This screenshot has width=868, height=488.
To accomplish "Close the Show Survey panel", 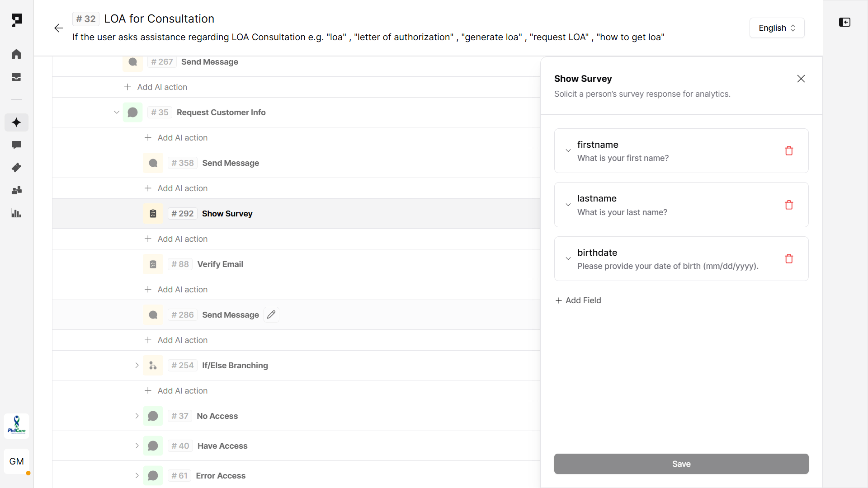I will (x=801, y=79).
